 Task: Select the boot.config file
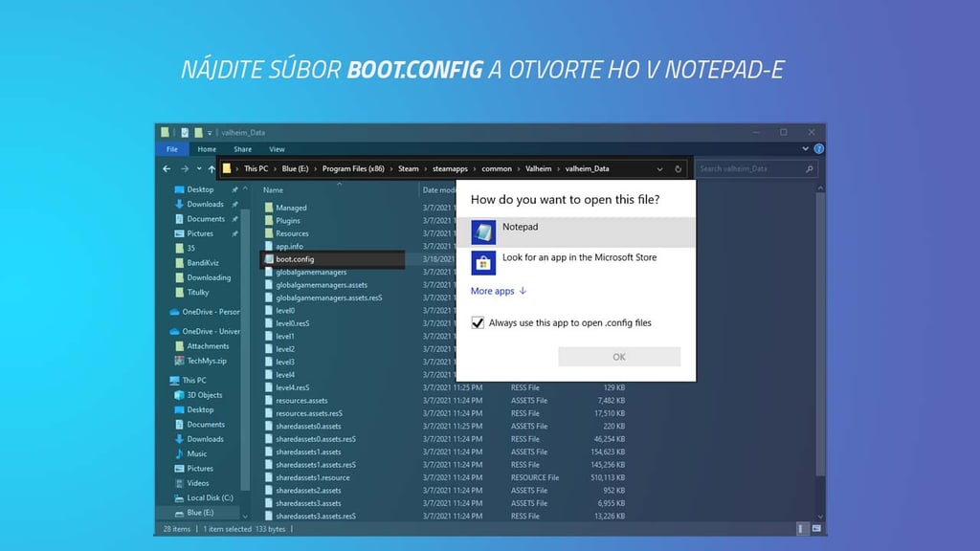[x=295, y=259]
